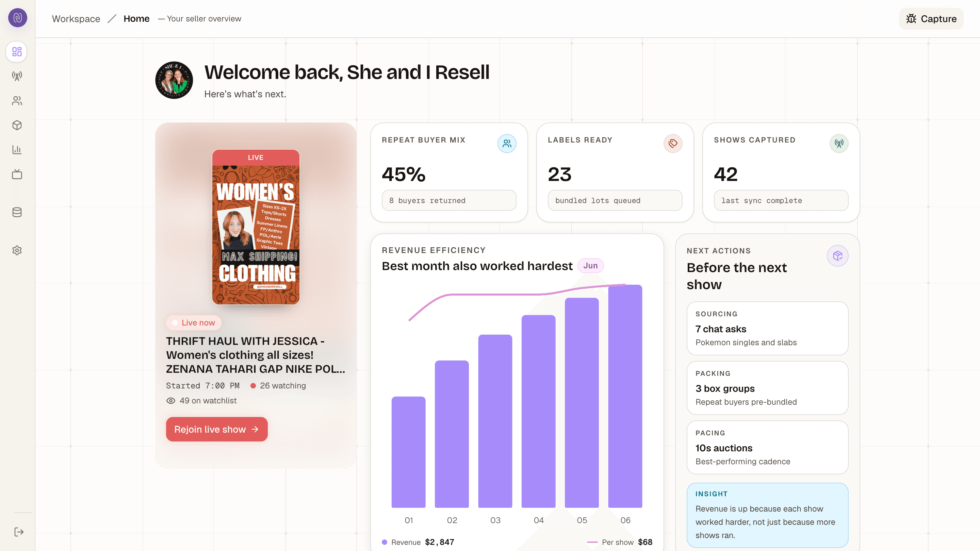Click the log out icon in sidebar

[19, 532]
